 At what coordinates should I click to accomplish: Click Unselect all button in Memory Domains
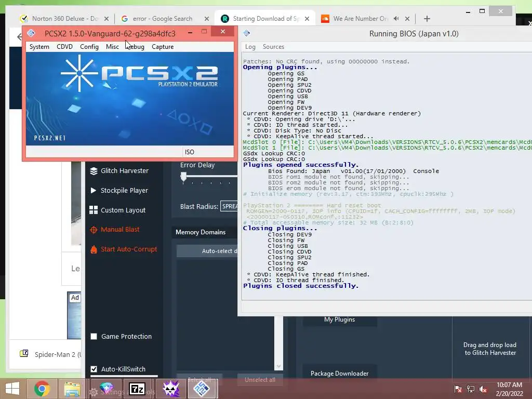click(260, 380)
